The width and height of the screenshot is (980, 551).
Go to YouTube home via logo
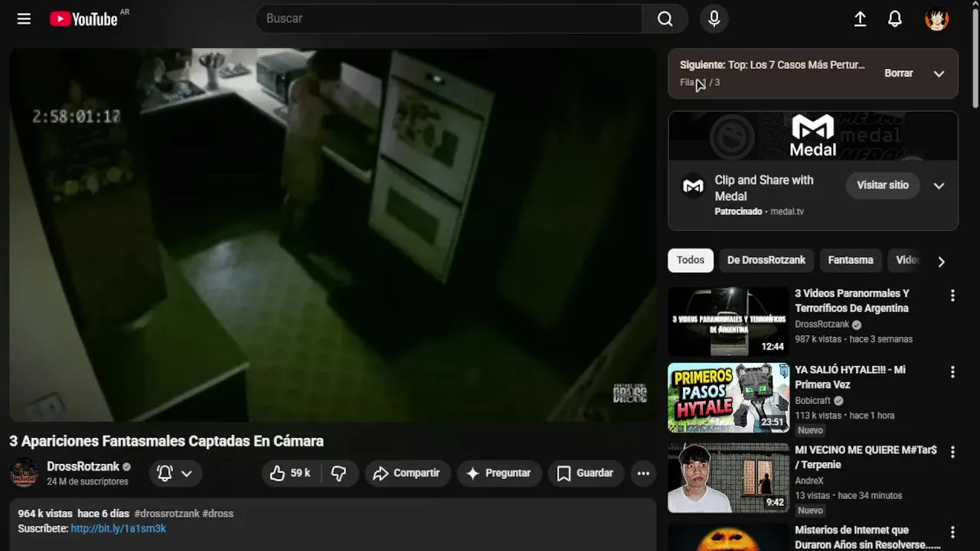point(83,19)
